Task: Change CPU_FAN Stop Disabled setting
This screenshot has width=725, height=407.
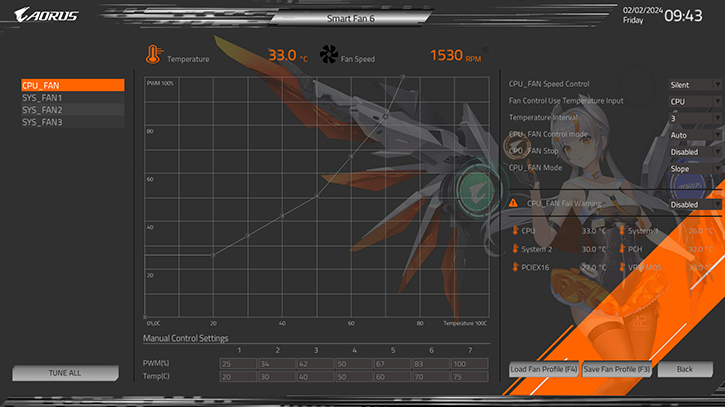Action: point(694,151)
